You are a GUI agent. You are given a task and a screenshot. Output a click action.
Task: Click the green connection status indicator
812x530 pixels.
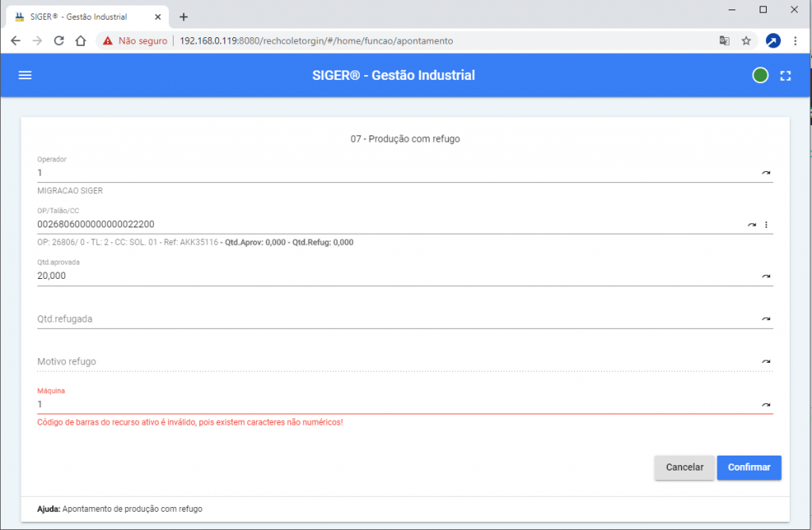[760, 75]
